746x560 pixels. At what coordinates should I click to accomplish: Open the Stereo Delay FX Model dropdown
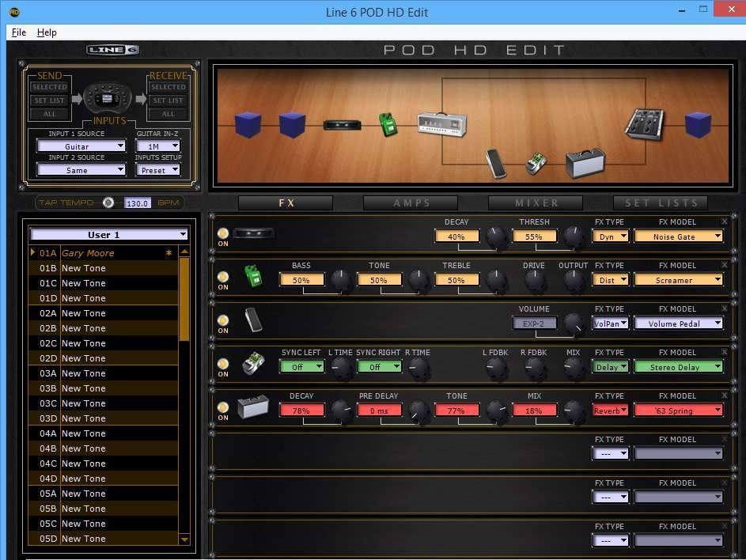[x=678, y=367]
